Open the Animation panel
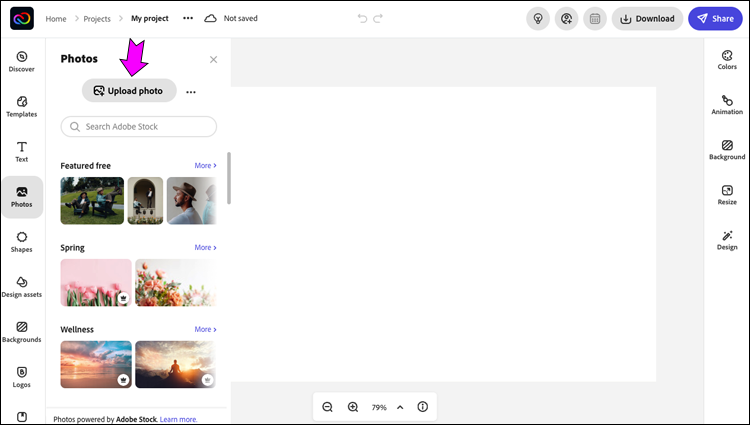Viewport: 750px width, 425px height. [727, 105]
